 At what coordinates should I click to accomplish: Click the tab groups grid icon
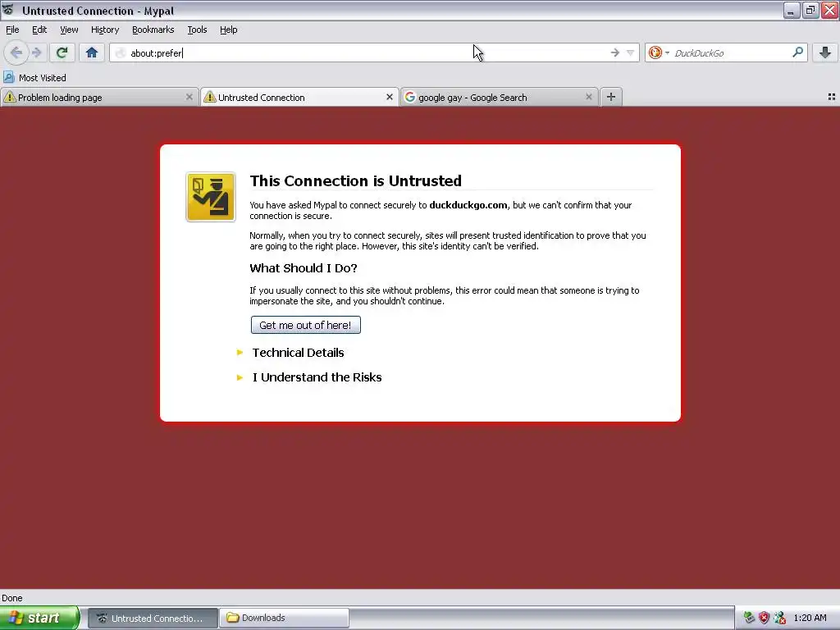pyautogui.click(x=832, y=97)
